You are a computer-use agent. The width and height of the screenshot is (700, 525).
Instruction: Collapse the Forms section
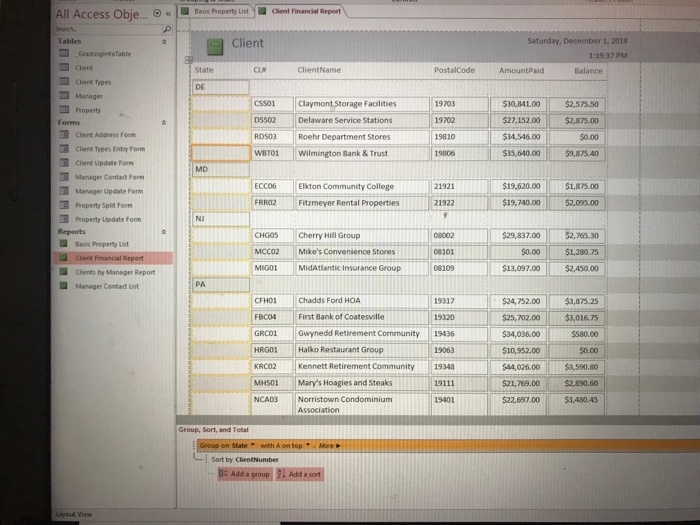(x=164, y=123)
